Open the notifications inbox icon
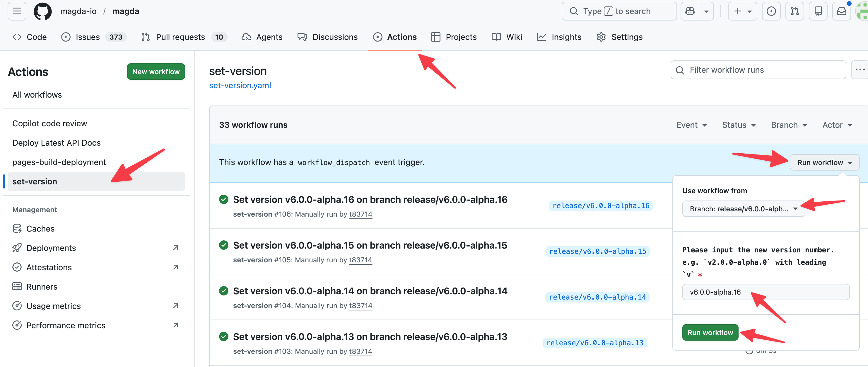868x367 pixels. pos(841,11)
